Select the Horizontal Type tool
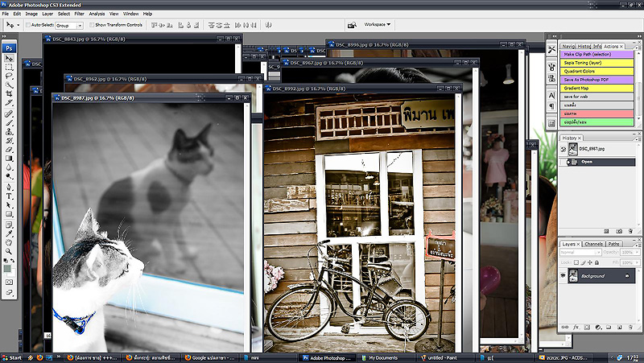Image resolution: width=644 pixels, height=363 pixels. pos(9,196)
